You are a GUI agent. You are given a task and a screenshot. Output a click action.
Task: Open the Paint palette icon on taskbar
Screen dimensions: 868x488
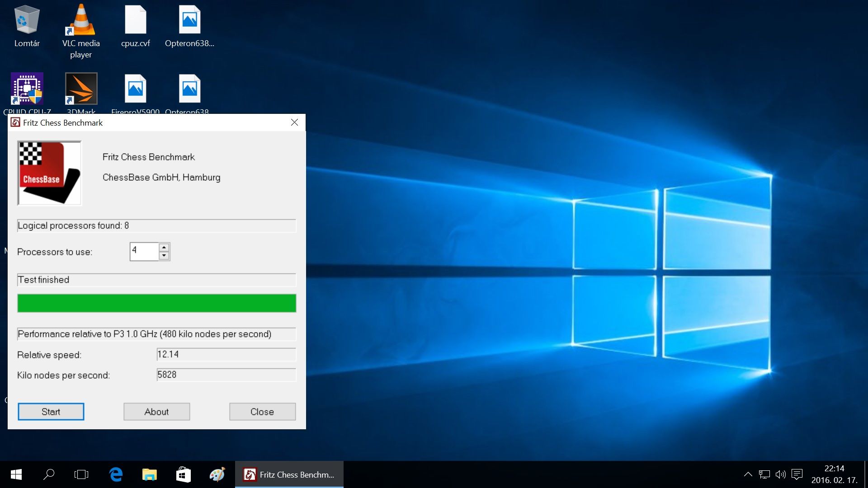tap(217, 474)
